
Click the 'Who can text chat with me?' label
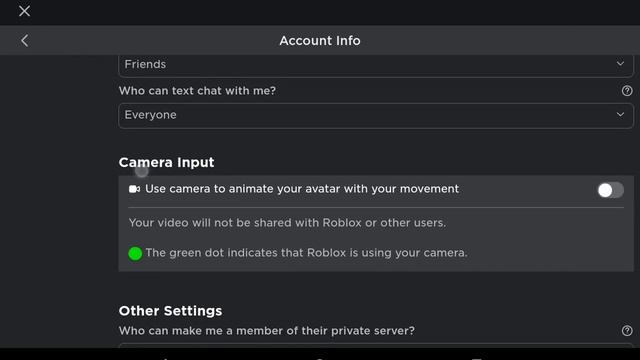click(197, 91)
